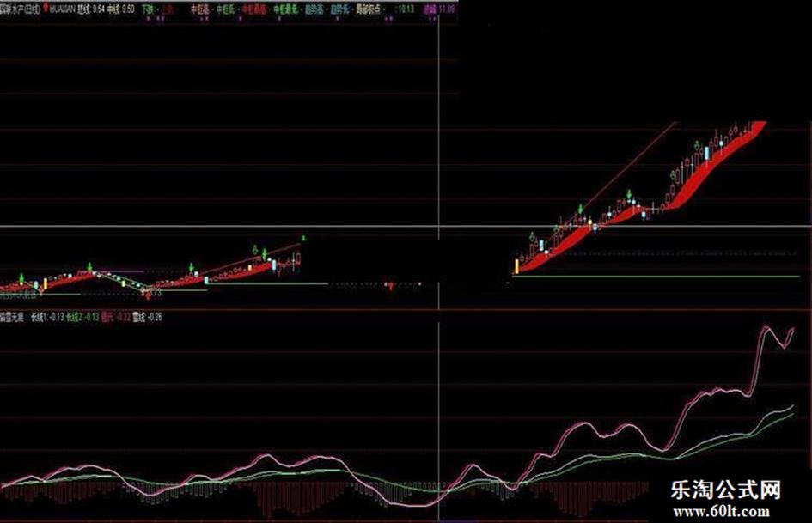Click the green 10.13 value in header

[x=404, y=9]
